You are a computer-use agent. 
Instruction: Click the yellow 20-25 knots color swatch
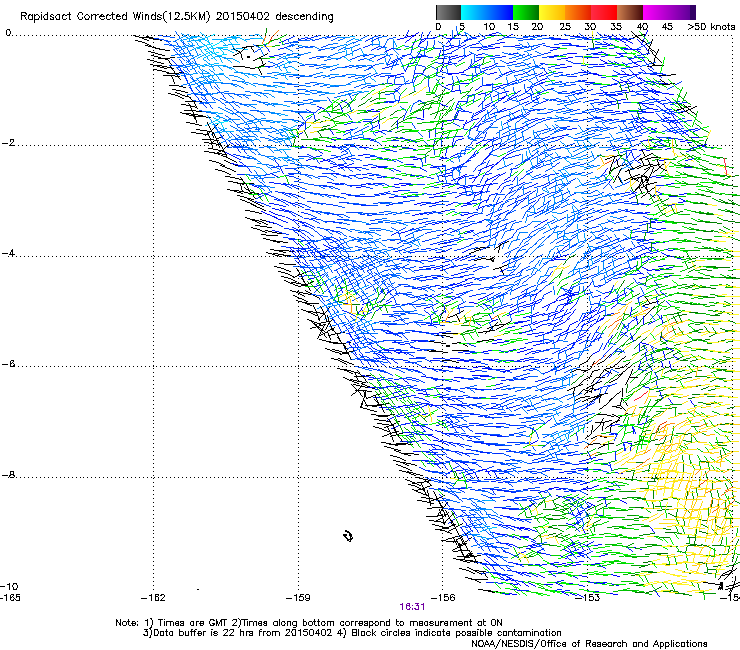(x=552, y=12)
